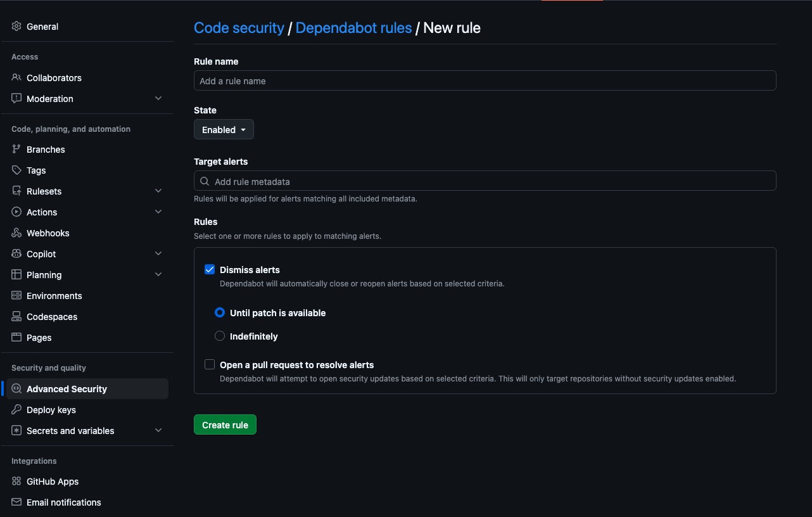Screen dimensions: 812x517
Task: Click the Codespaces icon in sidebar
Action: pyautogui.click(x=16, y=317)
